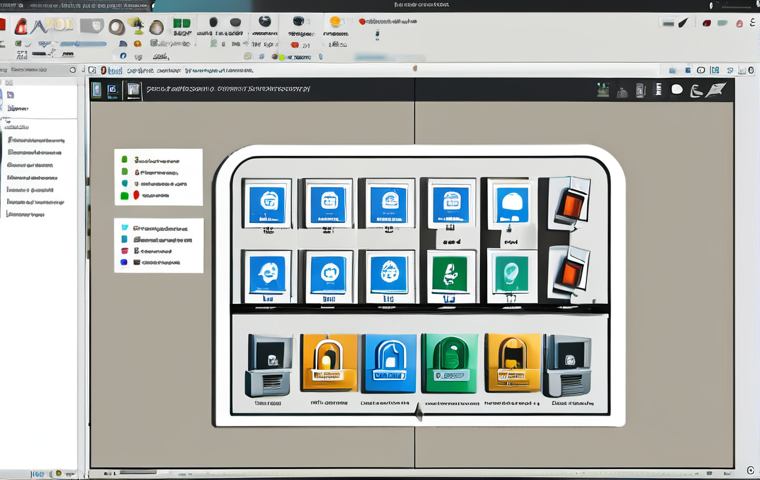Click the small red icon at toolbar's right
Image resolution: width=760 pixels, height=480 pixels.
click(x=707, y=23)
